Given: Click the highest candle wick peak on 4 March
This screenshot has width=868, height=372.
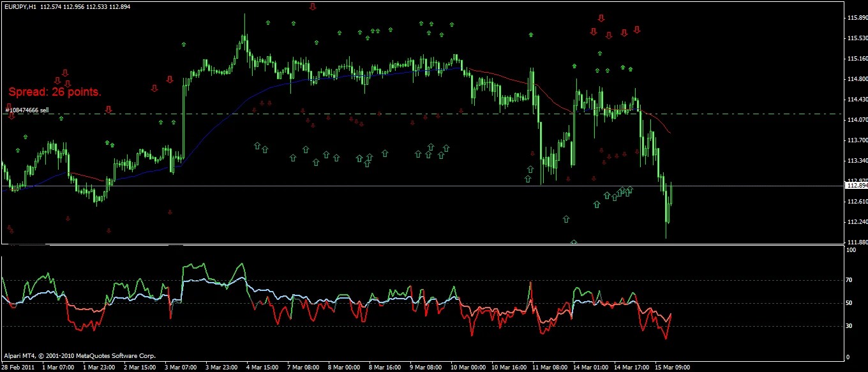Looking at the screenshot, I should pos(244,17).
